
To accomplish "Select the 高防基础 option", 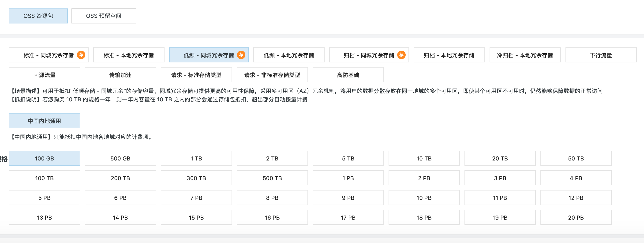I will (x=348, y=74).
